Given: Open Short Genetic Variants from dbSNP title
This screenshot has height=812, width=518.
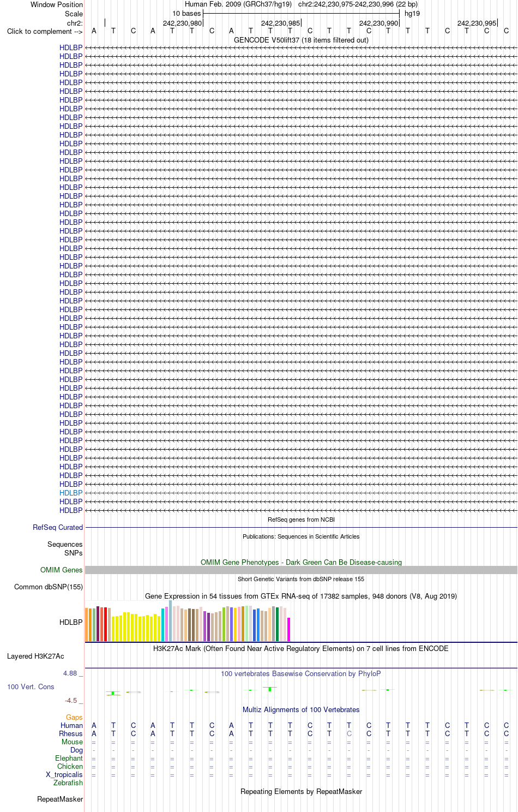Looking at the screenshot, I should pyautogui.click(x=301, y=579).
